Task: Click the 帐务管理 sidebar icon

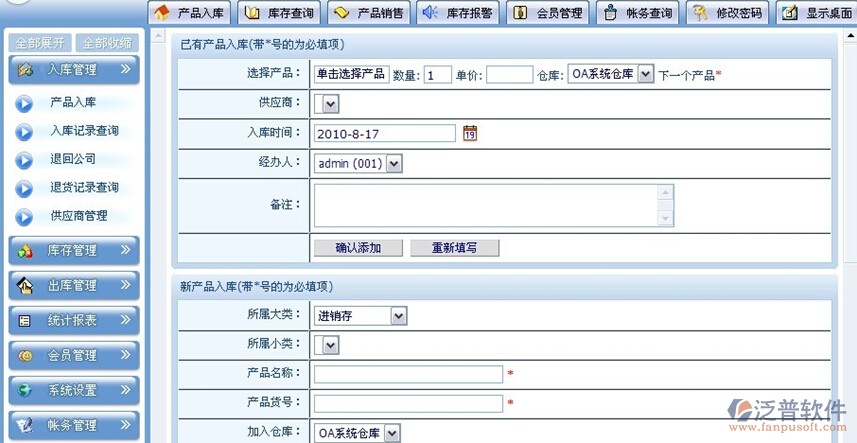Action: [25, 425]
